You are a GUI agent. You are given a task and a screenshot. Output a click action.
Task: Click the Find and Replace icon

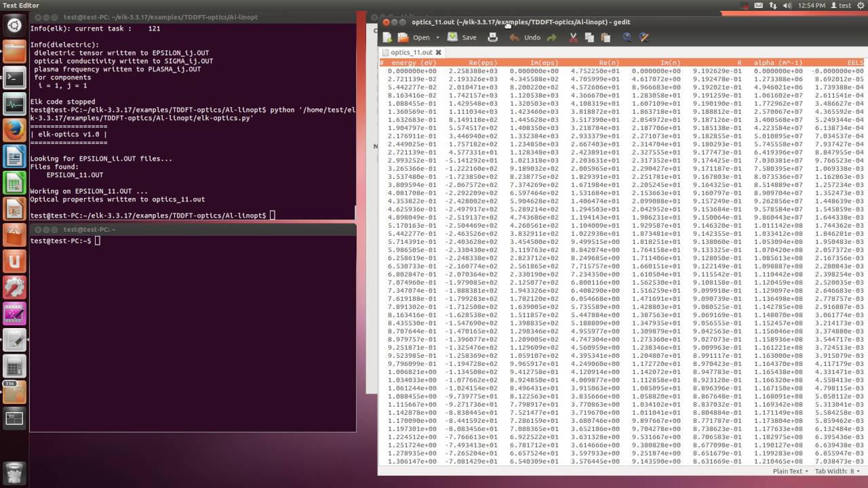pyautogui.click(x=644, y=37)
